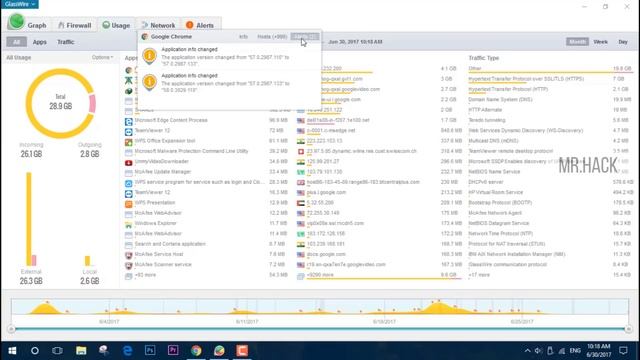Click the UmmyVideoDownloader app icon

(129, 162)
